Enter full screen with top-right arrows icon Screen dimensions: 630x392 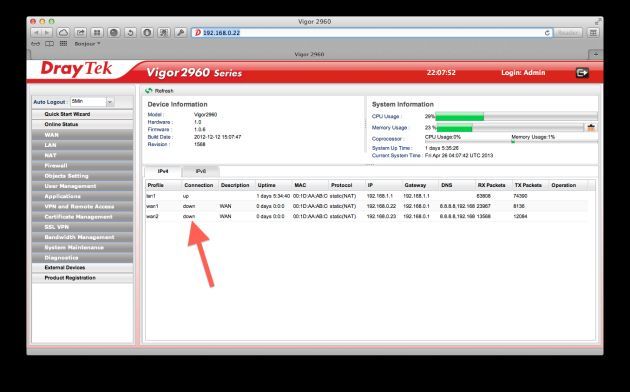click(x=598, y=21)
